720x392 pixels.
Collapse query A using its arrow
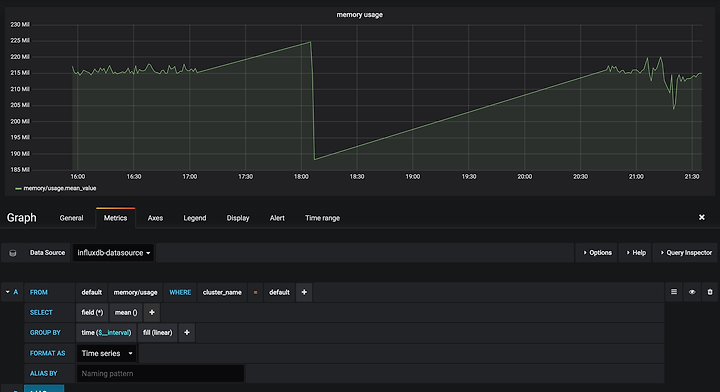coord(8,292)
